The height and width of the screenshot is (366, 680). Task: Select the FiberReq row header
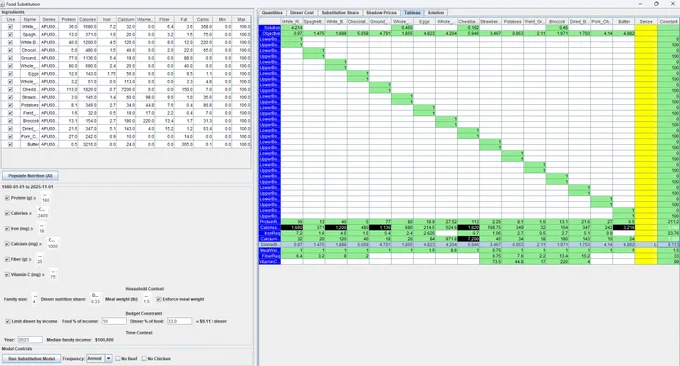tap(270, 256)
